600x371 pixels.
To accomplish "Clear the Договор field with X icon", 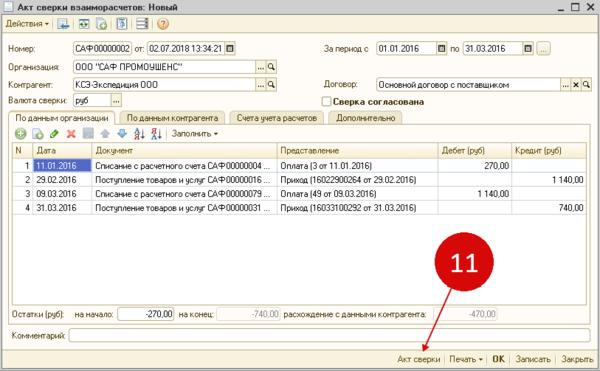I will [576, 85].
